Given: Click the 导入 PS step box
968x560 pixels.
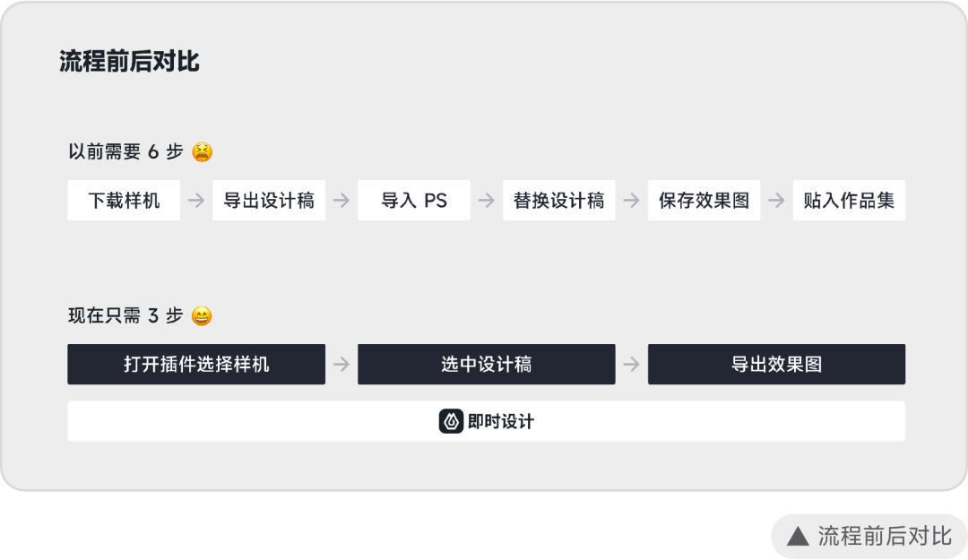Looking at the screenshot, I should click(414, 201).
